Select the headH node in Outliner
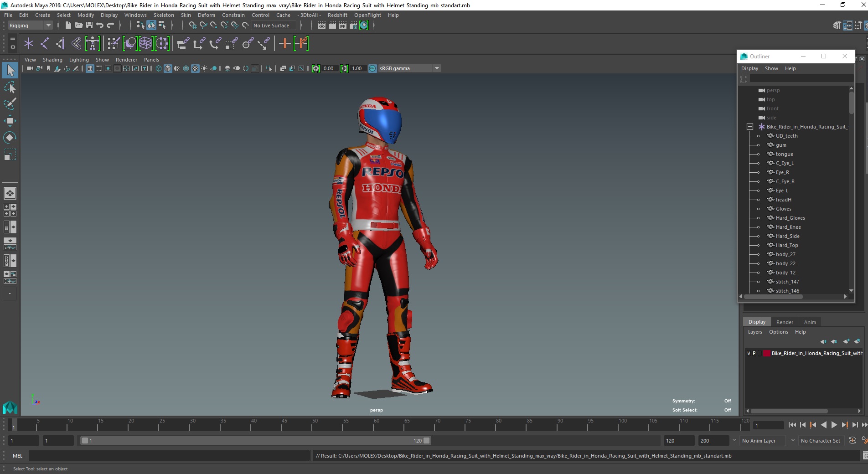868x474 pixels. 783,200
